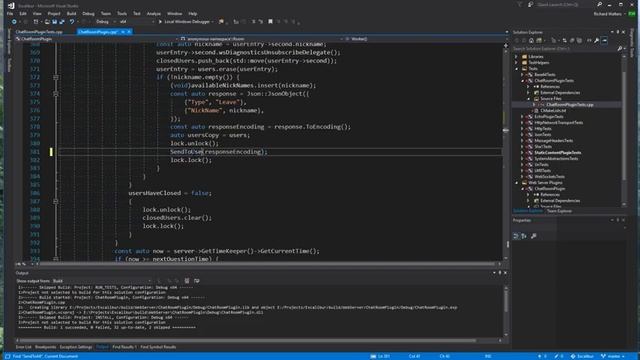
Task: Open the Window menu
Action: tap(174, 13)
